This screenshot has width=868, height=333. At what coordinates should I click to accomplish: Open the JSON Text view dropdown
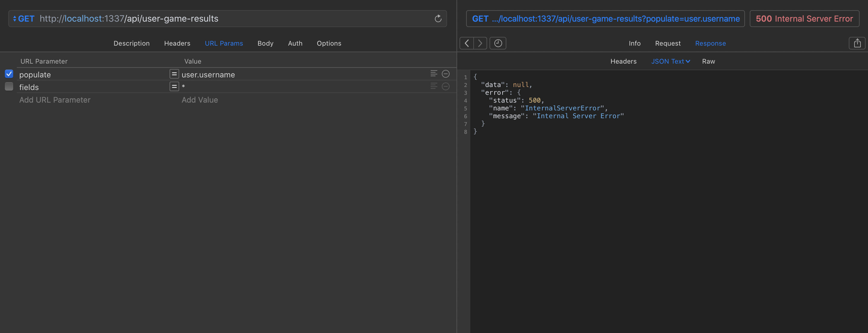click(x=670, y=61)
